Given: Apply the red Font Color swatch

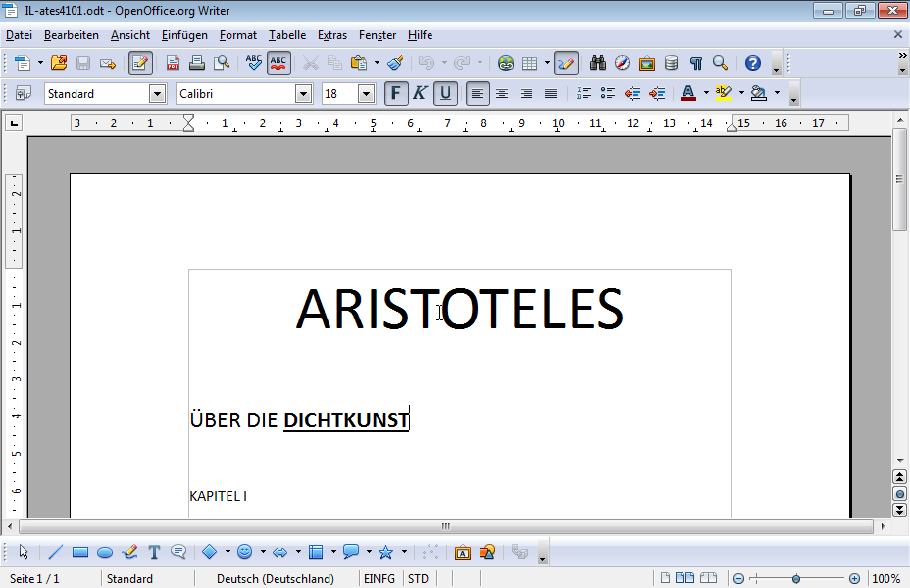Looking at the screenshot, I should (688, 93).
